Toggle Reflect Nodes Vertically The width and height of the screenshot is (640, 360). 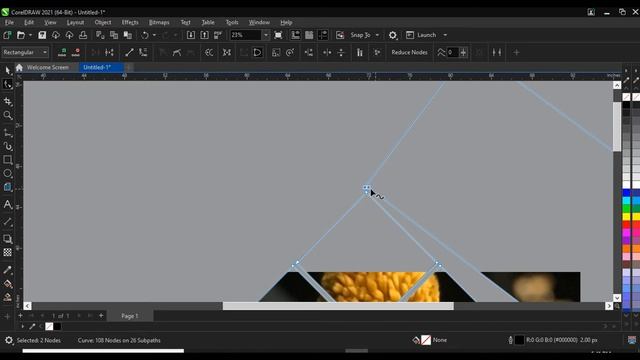(341, 52)
